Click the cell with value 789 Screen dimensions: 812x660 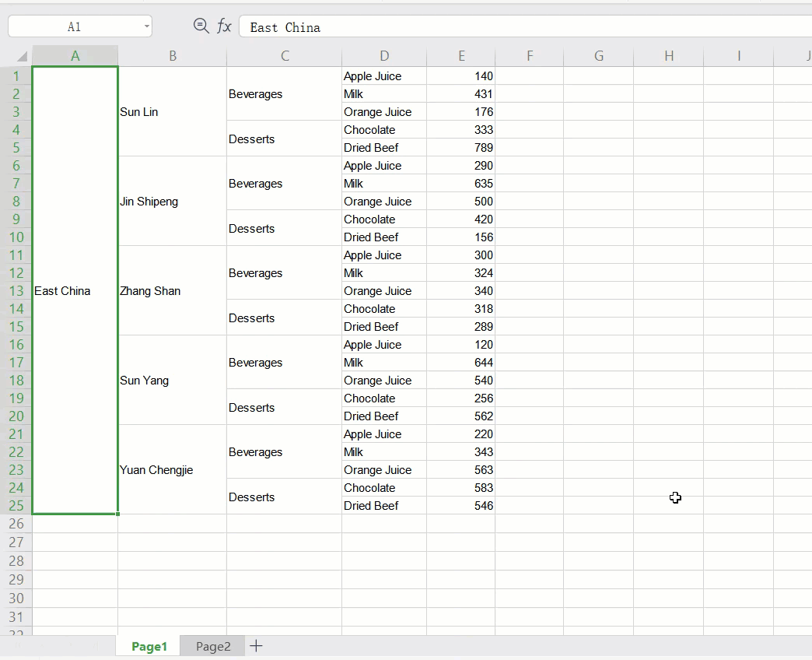pos(461,148)
